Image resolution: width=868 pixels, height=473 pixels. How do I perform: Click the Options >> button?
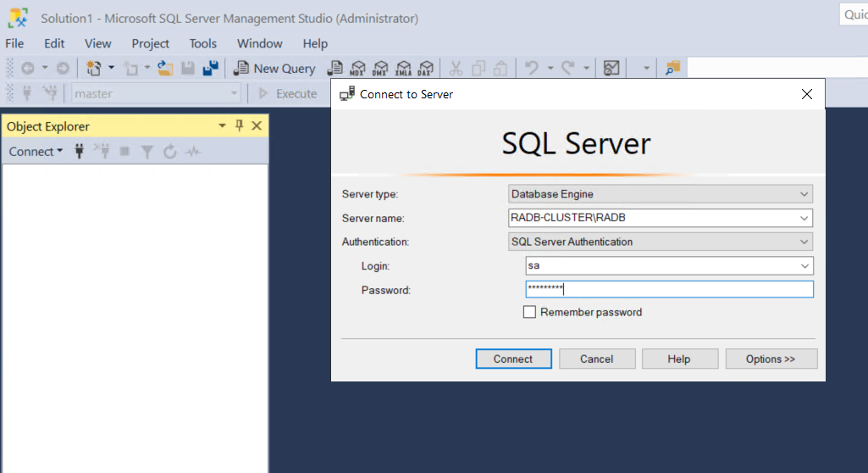(x=771, y=359)
